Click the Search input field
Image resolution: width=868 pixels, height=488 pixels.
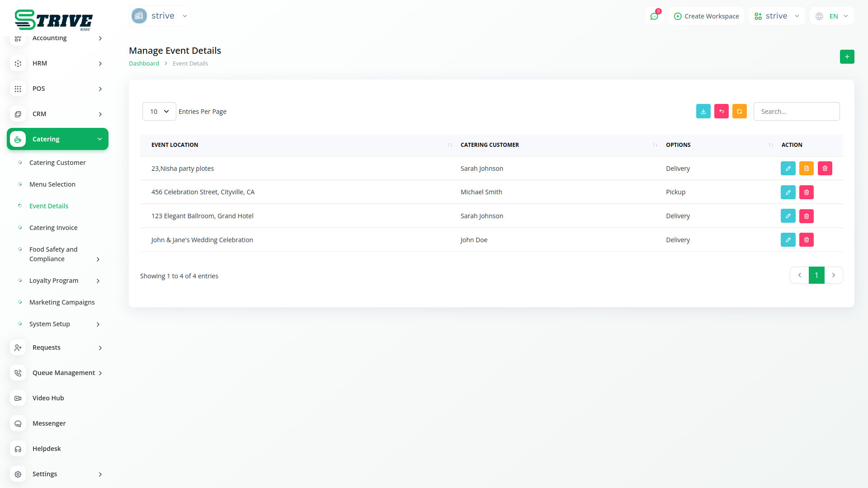pos(796,112)
